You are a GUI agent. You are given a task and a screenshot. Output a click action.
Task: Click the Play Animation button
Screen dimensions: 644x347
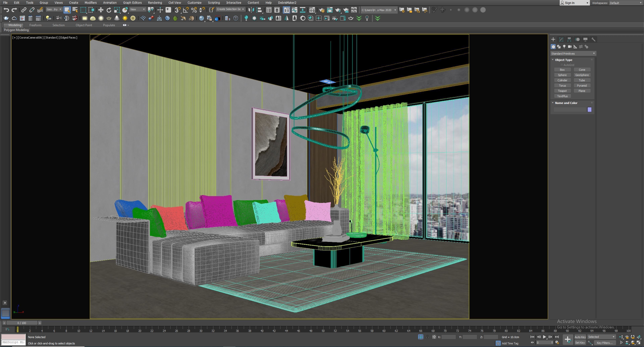click(x=544, y=337)
